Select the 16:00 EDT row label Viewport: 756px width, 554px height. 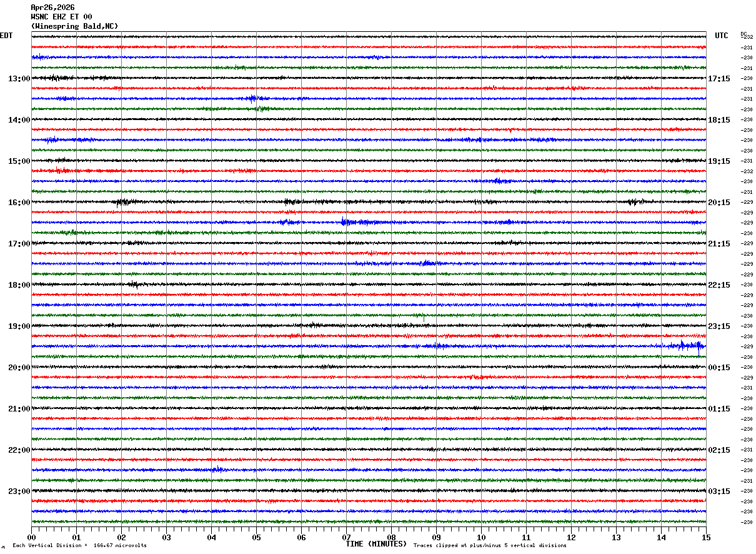click(19, 203)
